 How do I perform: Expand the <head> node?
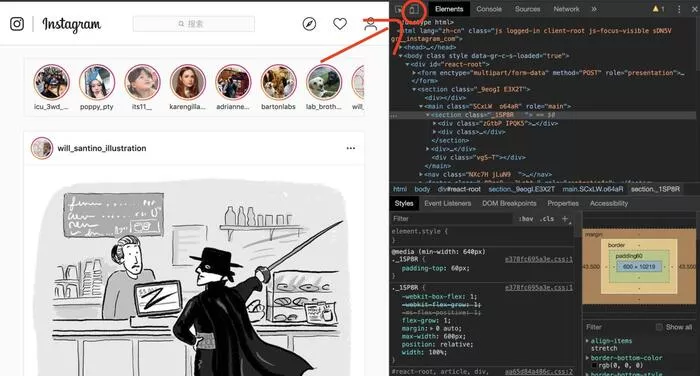[401, 47]
